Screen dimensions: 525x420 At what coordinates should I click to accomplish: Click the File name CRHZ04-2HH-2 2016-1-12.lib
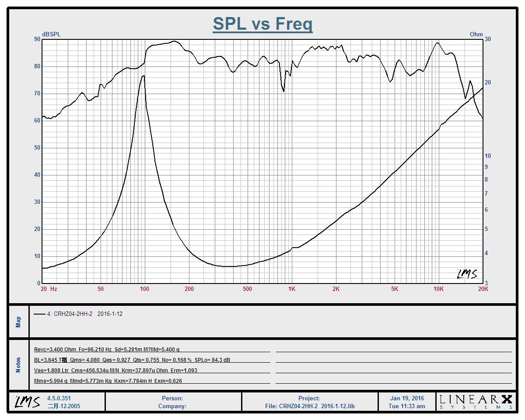click(x=310, y=406)
